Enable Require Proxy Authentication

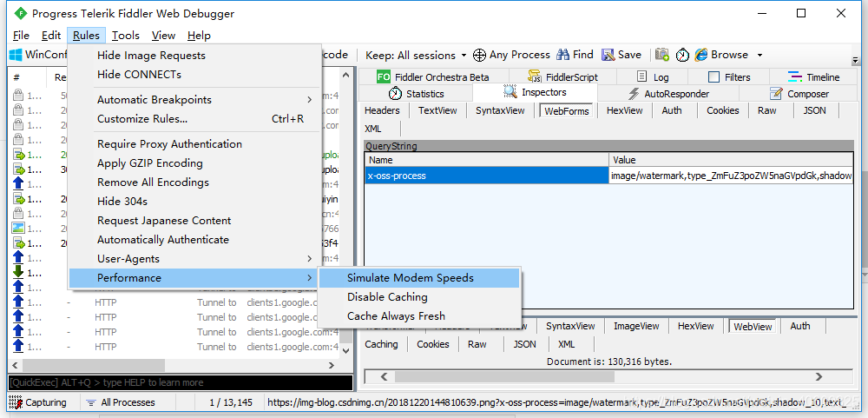tap(169, 144)
